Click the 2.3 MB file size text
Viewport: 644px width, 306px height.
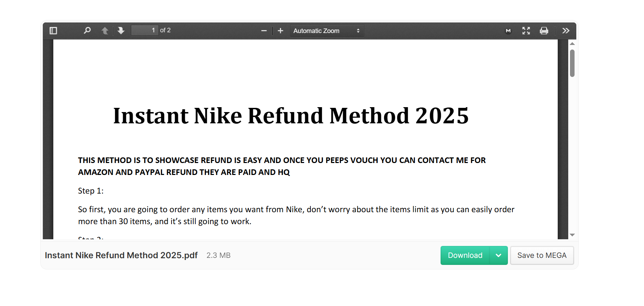point(219,255)
